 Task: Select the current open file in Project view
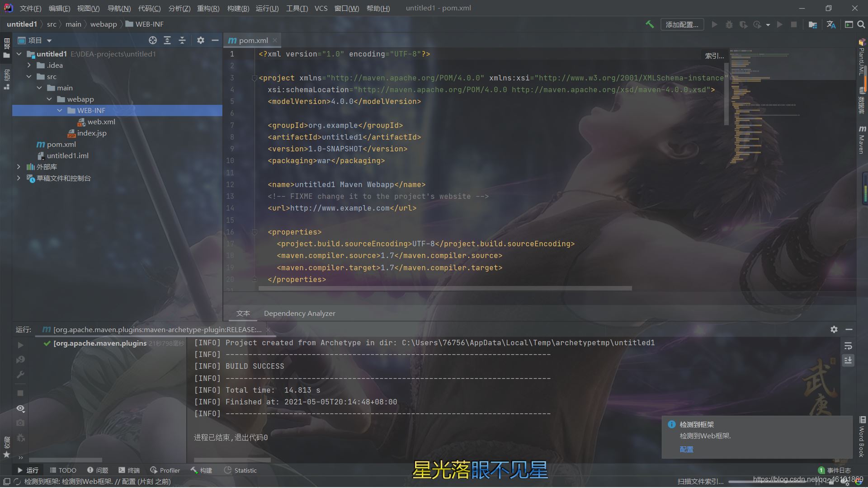point(153,40)
